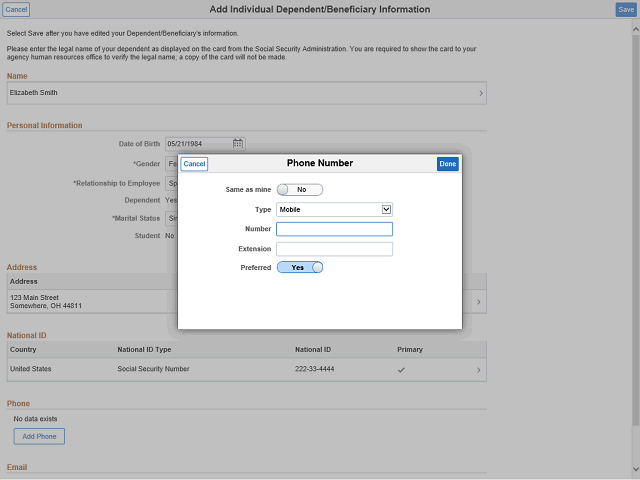The image size is (640, 480).
Task: Open the phone Type dropdown
Action: point(334,209)
